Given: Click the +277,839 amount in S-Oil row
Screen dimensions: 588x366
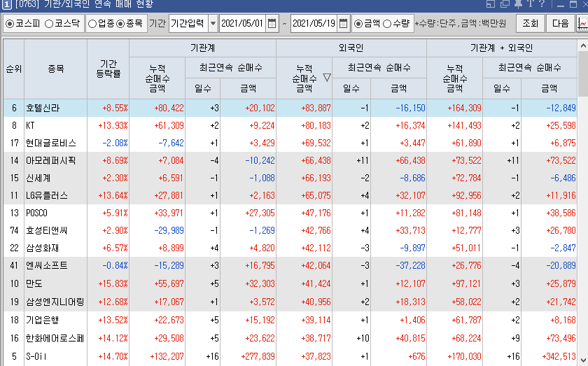Looking at the screenshot, I should (x=258, y=356).
